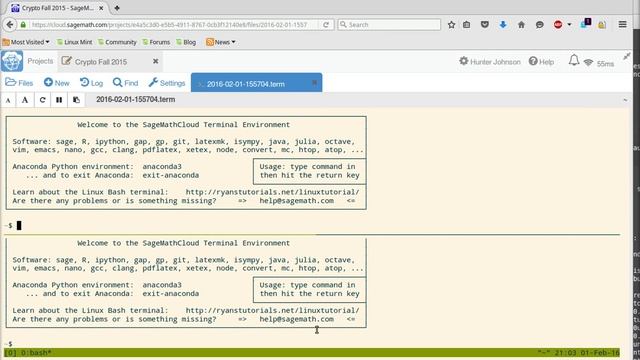Viewport: 640px width, 360px height.
Task: Open the Files view
Action: pos(19,83)
